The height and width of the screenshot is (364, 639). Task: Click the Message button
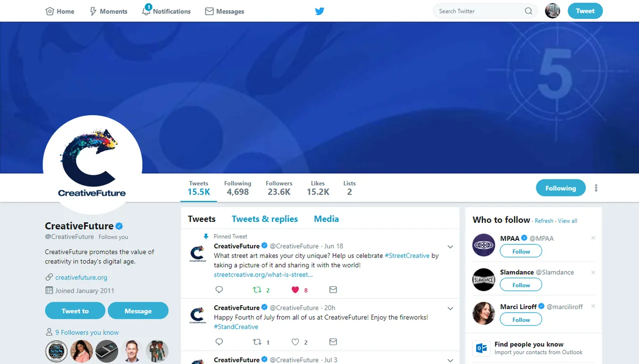[x=138, y=311]
